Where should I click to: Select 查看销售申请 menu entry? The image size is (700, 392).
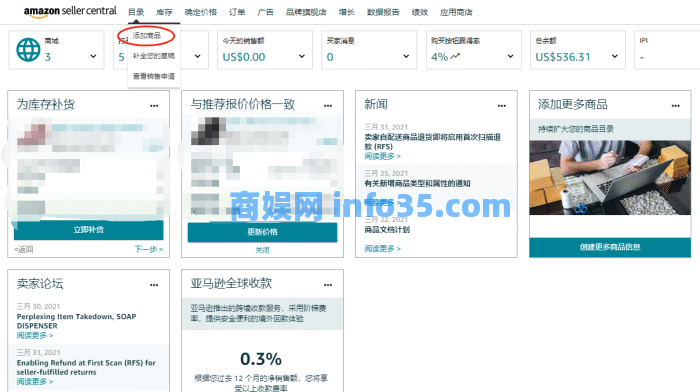[x=154, y=76]
